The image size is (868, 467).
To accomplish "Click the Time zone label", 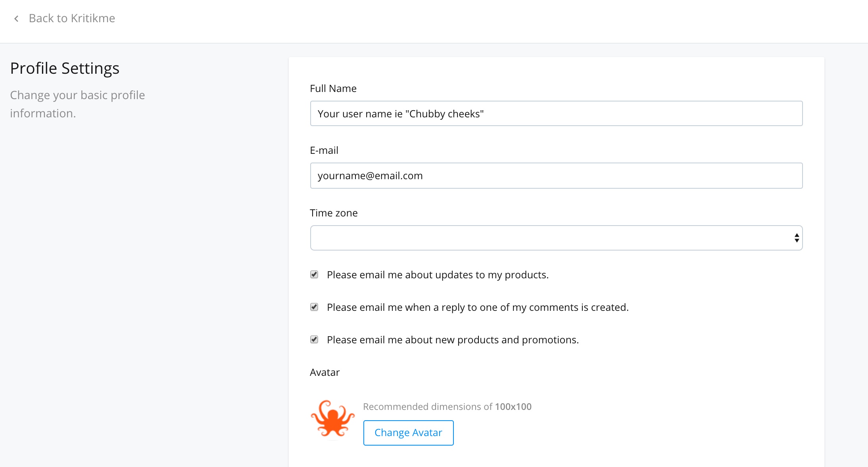I will tap(334, 213).
